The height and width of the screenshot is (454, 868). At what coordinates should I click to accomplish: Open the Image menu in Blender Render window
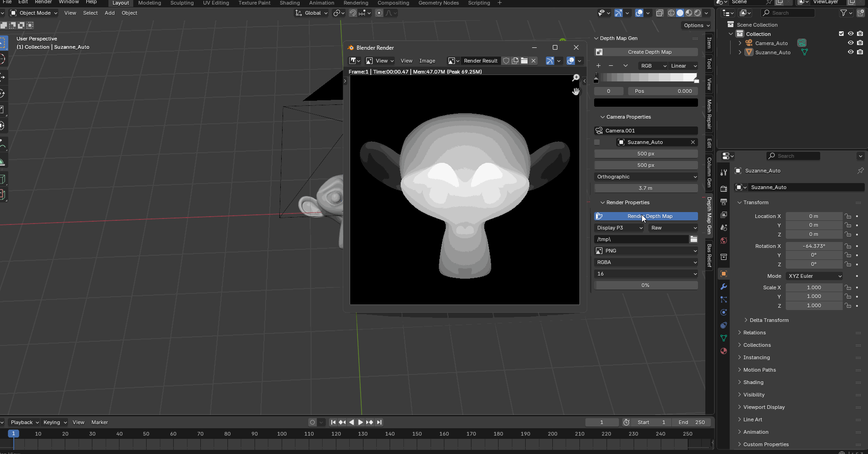pyautogui.click(x=427, y=61)
